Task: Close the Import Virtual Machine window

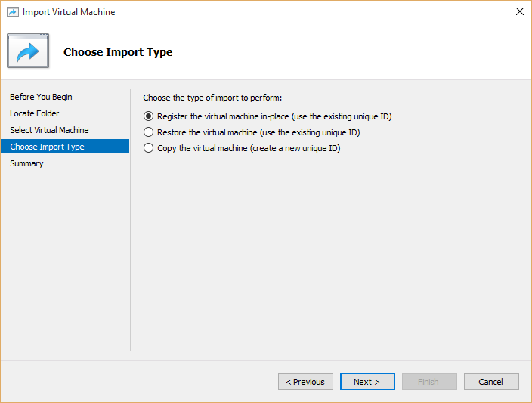Action: click(x=519, y=11)
